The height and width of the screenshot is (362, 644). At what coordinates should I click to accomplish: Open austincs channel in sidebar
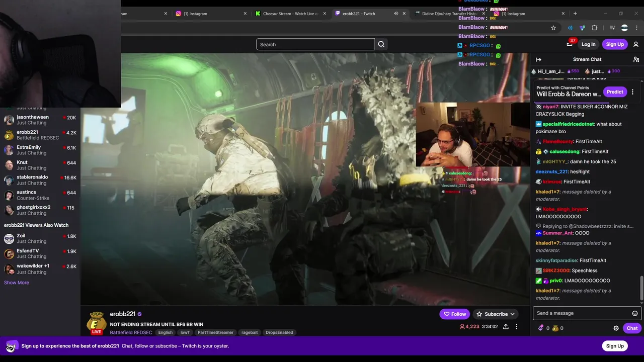pyautogui.click(x=40, y=195)
